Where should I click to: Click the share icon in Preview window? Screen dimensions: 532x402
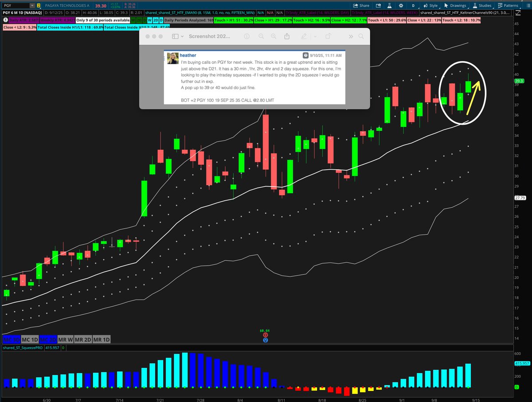coord(287,36)
